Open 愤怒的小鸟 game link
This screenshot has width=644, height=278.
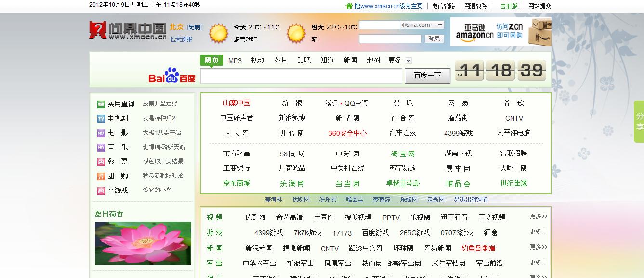point(157,190)
